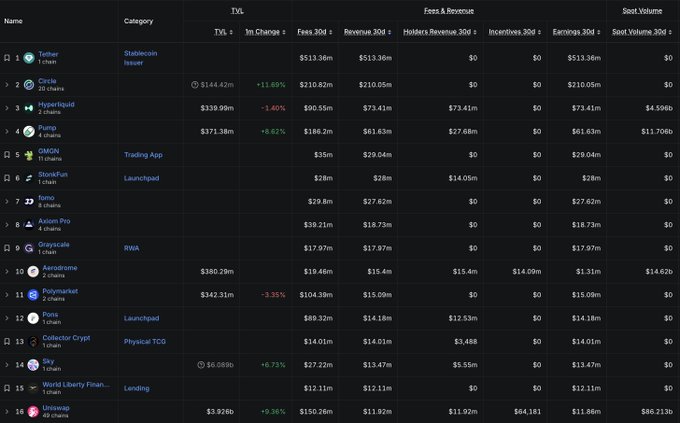Click the TVL group header
This screenshot has width=680, height=423.
pos(237,11)
